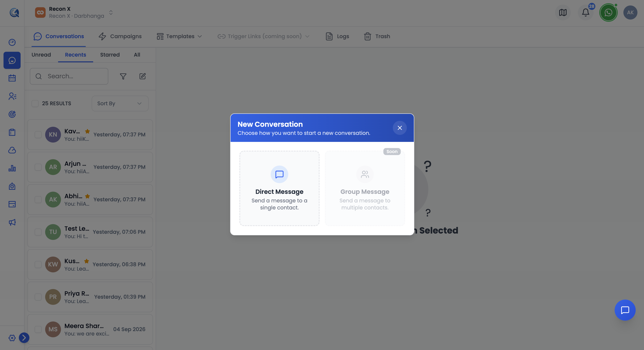This screenshot has width=644, height=350.
Task: Tick checkbox for Priya R... conversation
Action: click(38, 297)
